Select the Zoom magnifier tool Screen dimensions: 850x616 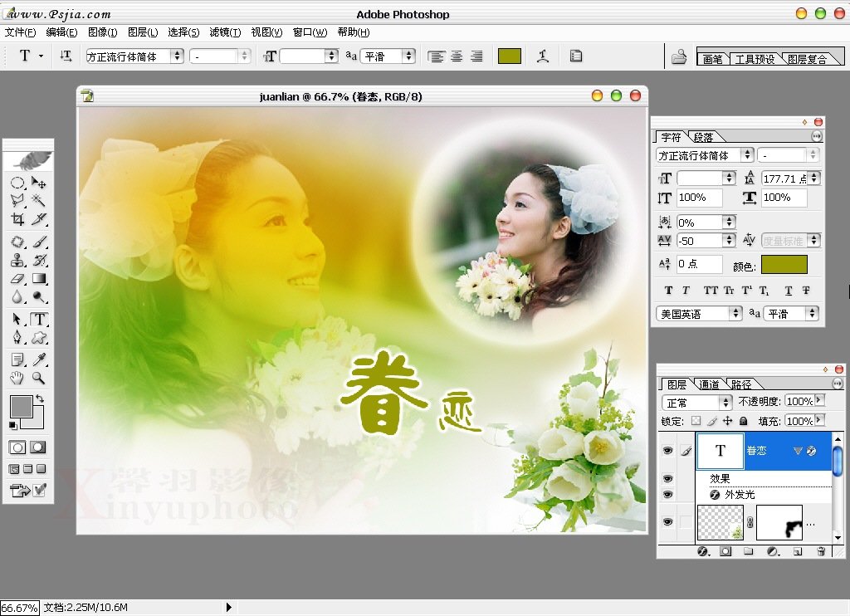tap(39, 379)
